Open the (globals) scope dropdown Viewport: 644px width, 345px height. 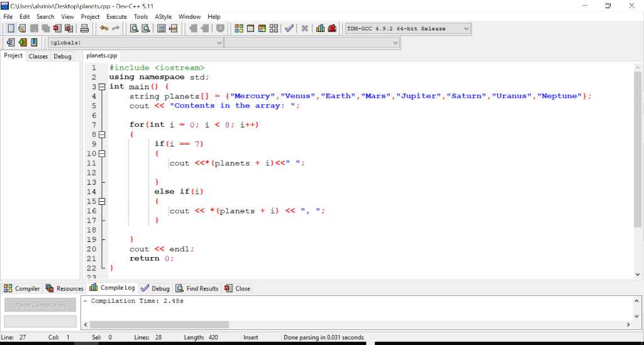coord(136,43)
